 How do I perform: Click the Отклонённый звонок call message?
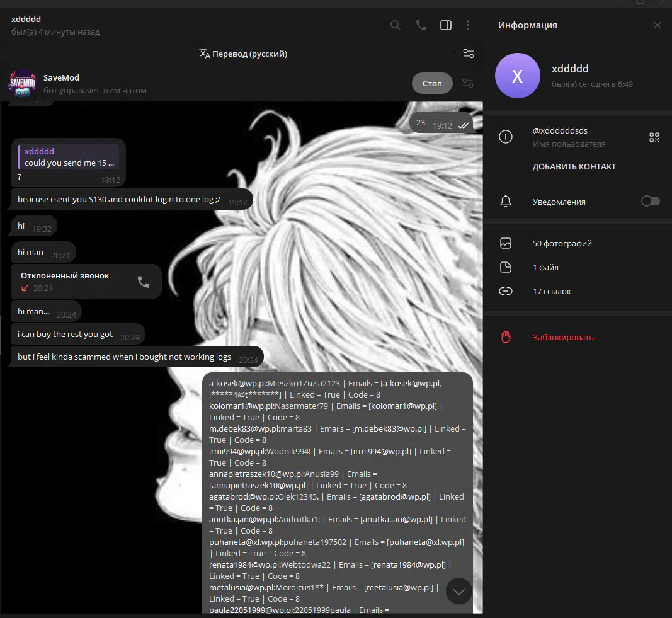pyautogui.click(x=86, y=282)
